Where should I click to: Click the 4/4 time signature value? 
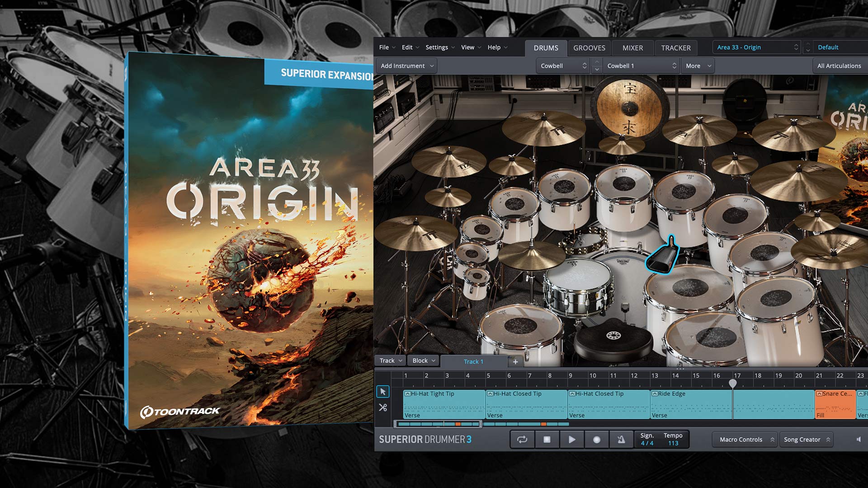[x=647, y=443]
